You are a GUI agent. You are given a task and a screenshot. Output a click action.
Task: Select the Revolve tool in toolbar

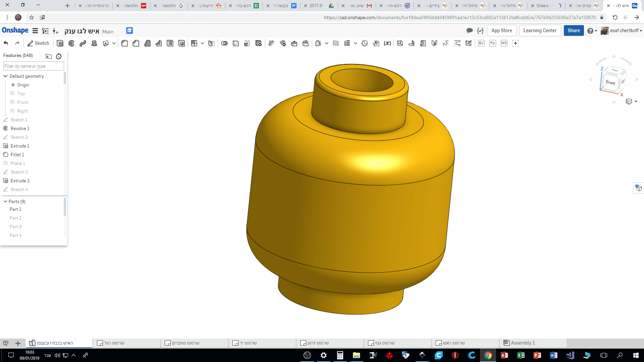tap(71, 43)
